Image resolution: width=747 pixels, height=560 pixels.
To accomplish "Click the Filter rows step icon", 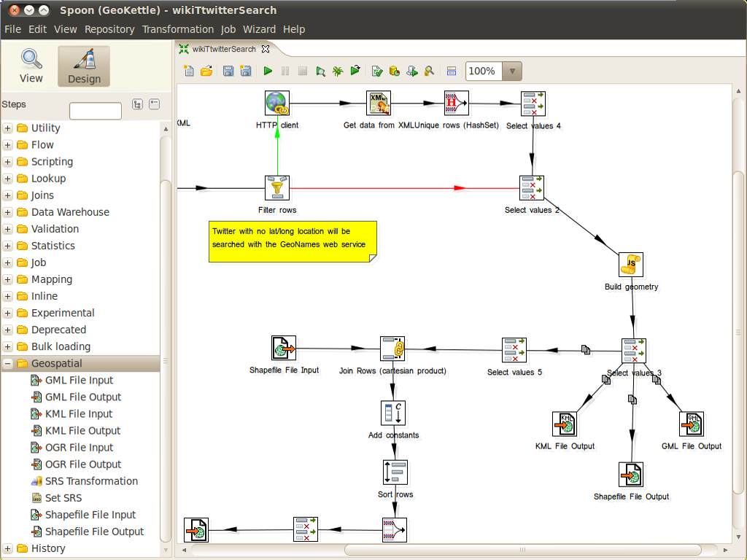I will pyautogui.click(x=277, y=188).
